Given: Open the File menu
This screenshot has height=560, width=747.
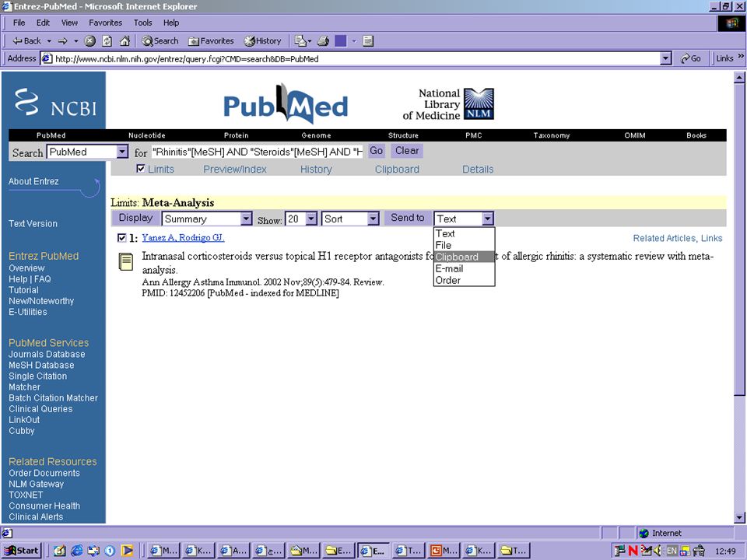Looking at the screenshot, I should coord(19,23).
